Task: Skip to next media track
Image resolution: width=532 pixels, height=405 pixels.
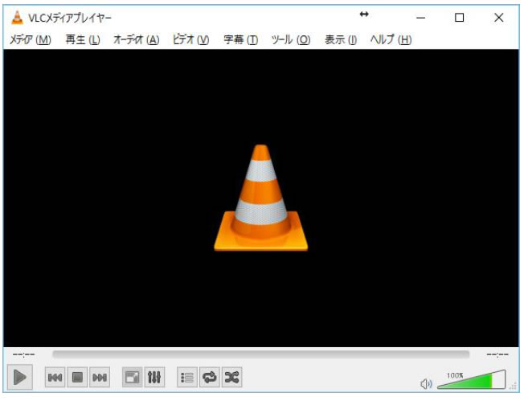Action: tap(100, 377)
